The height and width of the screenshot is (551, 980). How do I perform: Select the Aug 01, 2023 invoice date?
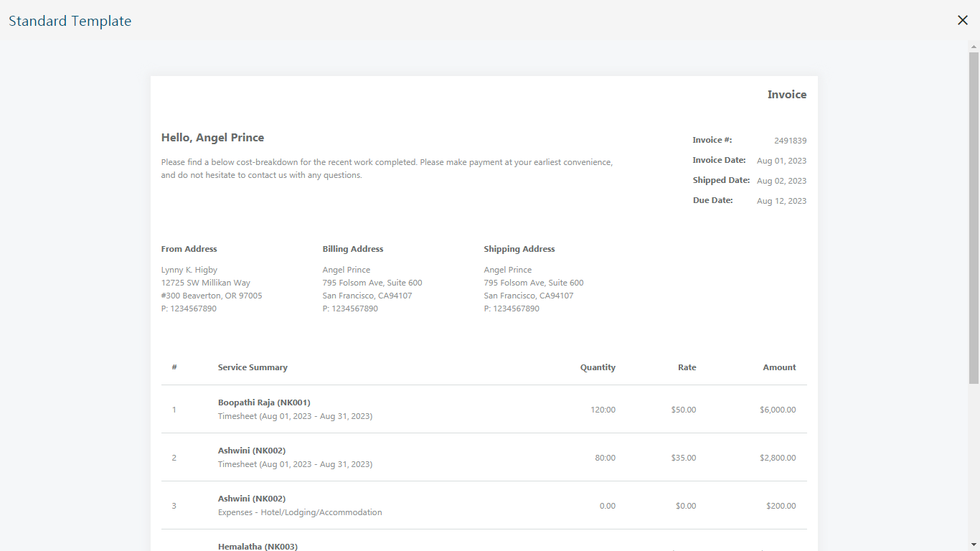coord(781,161)
